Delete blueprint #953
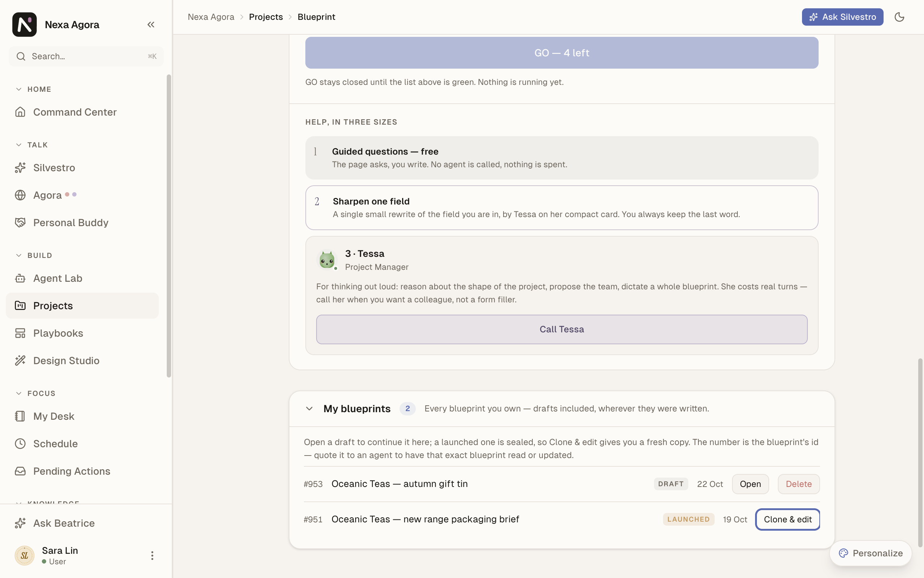 pyautogui.click(x=798, y=484)
